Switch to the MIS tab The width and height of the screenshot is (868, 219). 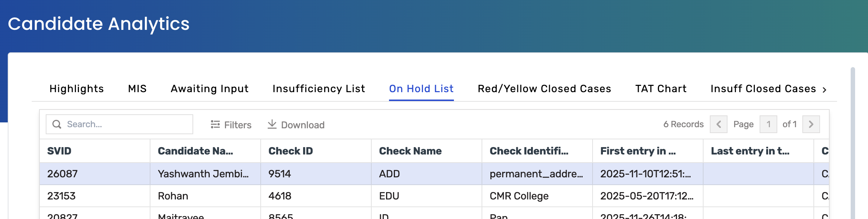coord(137,89)
